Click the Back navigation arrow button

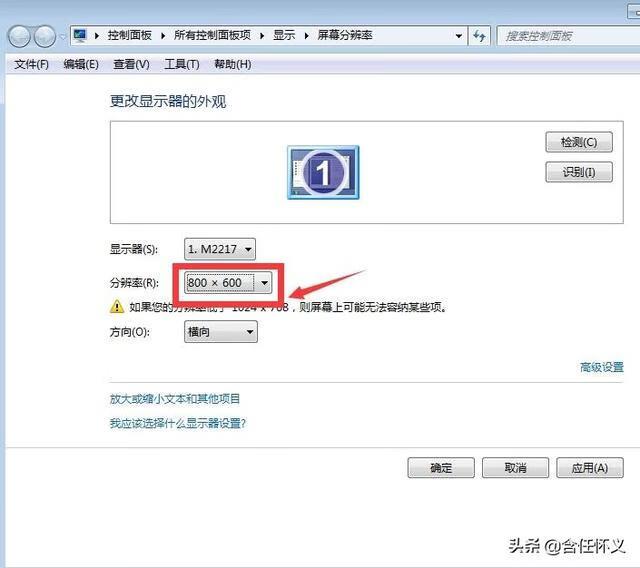point(19,36)
